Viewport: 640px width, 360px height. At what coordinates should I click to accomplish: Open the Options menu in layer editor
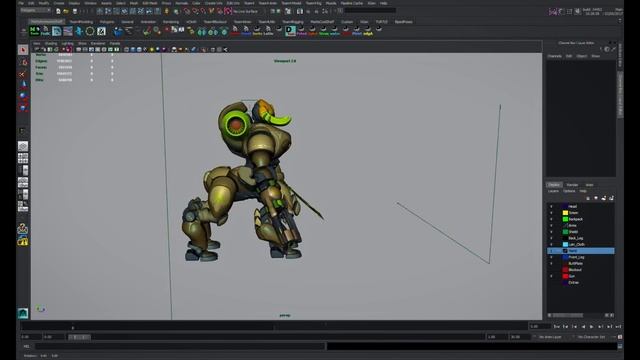(x=569, y=191)
